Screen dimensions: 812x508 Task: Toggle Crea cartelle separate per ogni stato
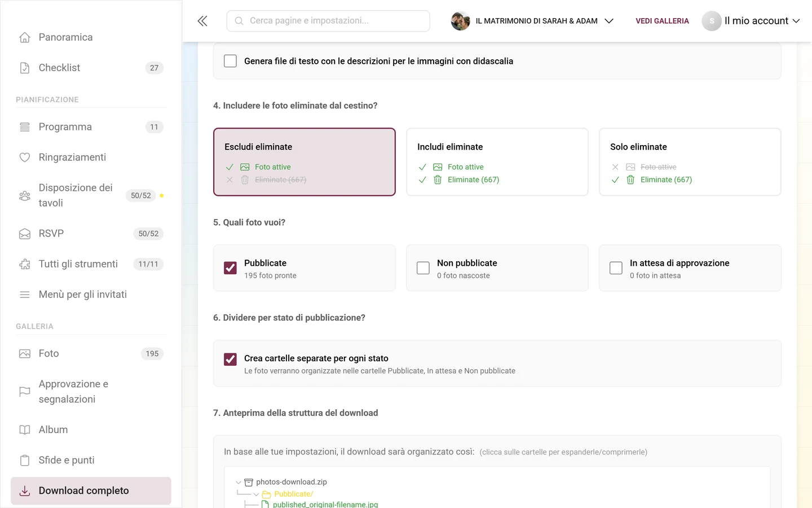230,359
